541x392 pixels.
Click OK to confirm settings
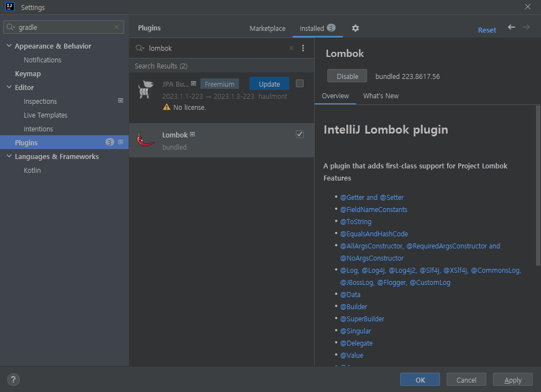coord(420,380)
